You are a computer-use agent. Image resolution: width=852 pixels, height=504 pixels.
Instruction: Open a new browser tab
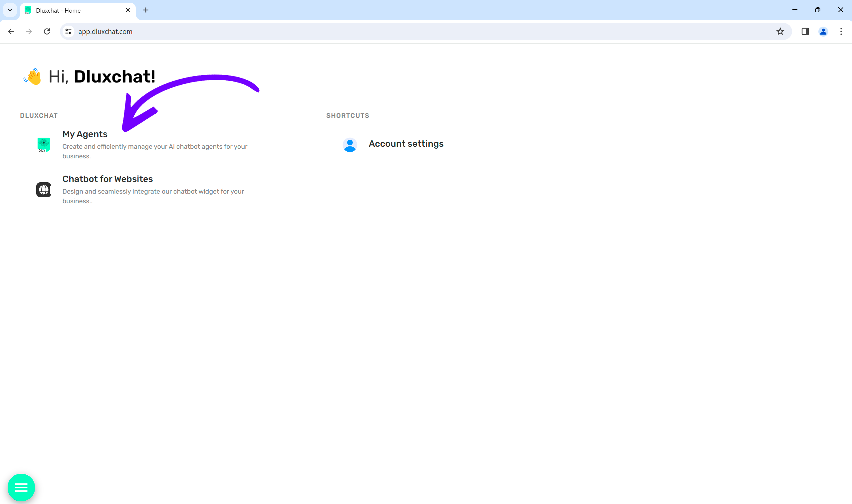[146, 10]
